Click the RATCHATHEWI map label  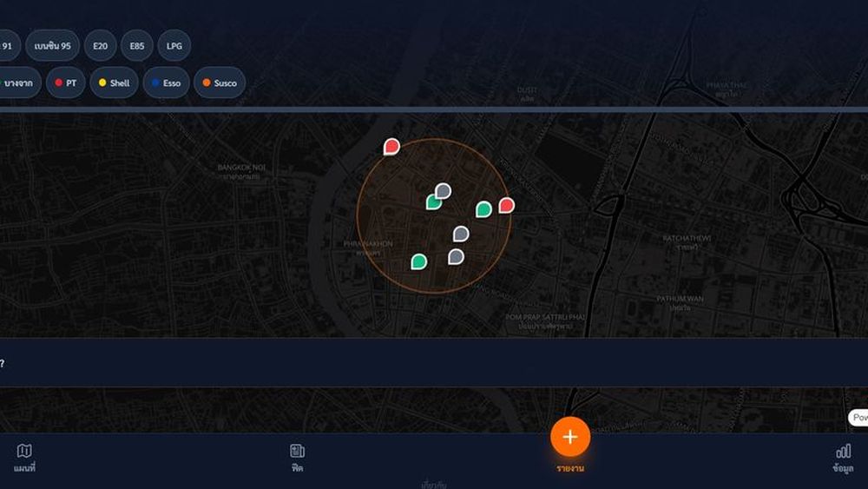(687, 238)
